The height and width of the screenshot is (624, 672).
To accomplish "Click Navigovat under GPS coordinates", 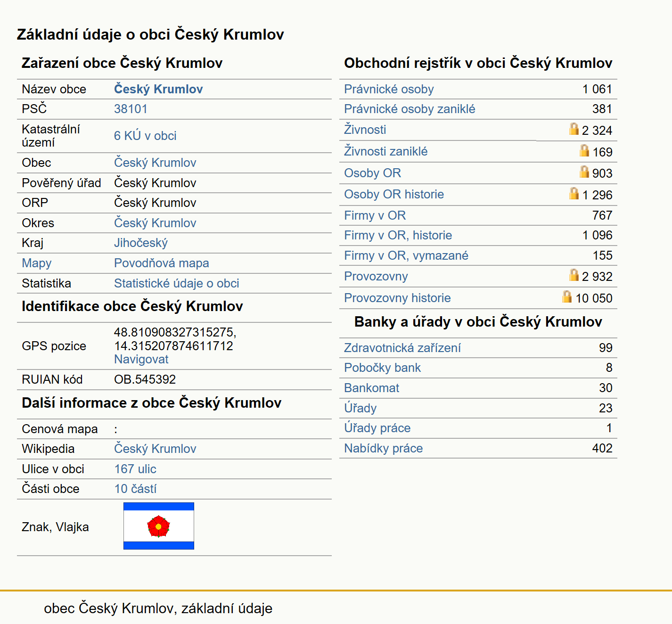I will tap(141, 359).
